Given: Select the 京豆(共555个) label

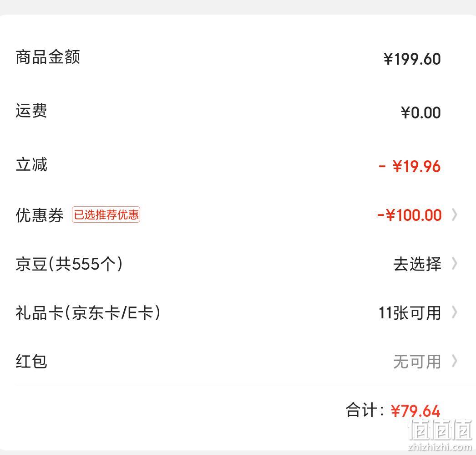Looking at the screenshot, I should pyautogui.click(x=69, y=264).
